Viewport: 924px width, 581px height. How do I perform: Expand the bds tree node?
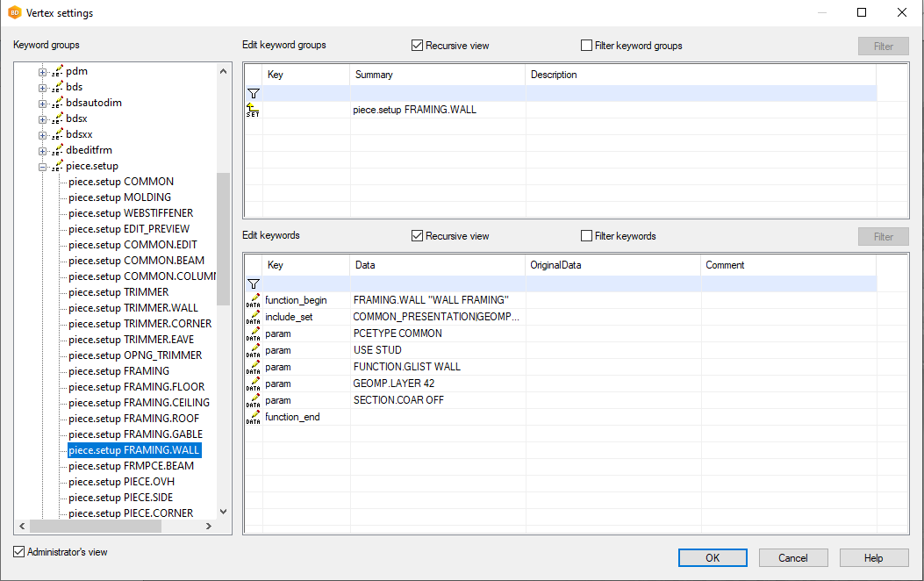[42, 87]
